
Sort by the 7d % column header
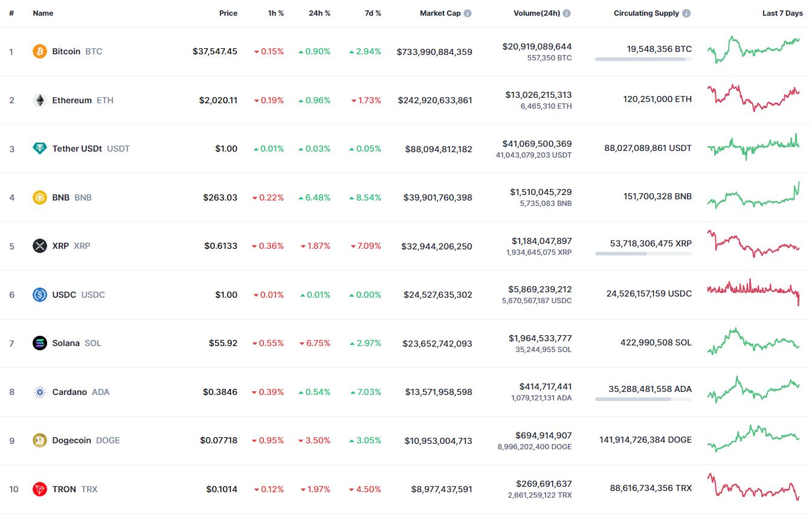[373, 13]
